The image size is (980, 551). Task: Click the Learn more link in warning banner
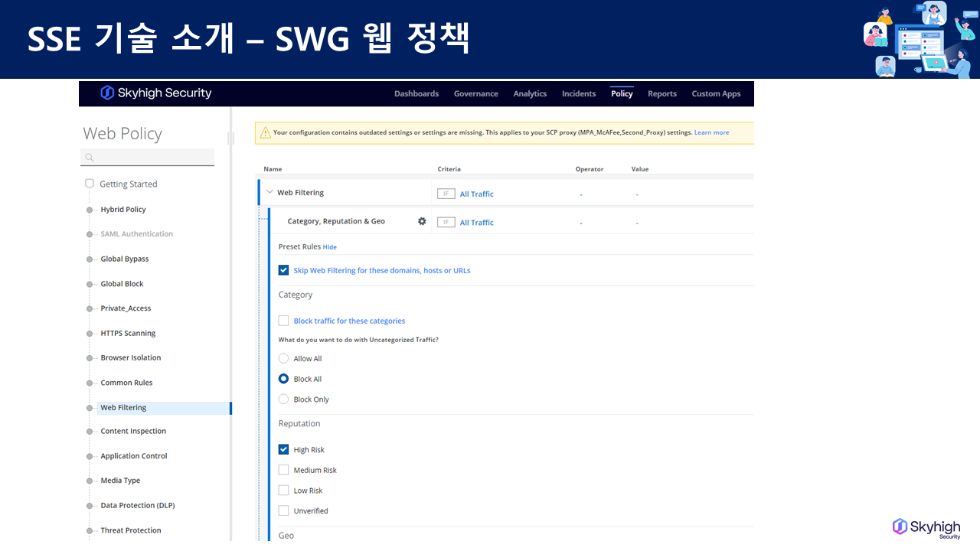[711, 132]
